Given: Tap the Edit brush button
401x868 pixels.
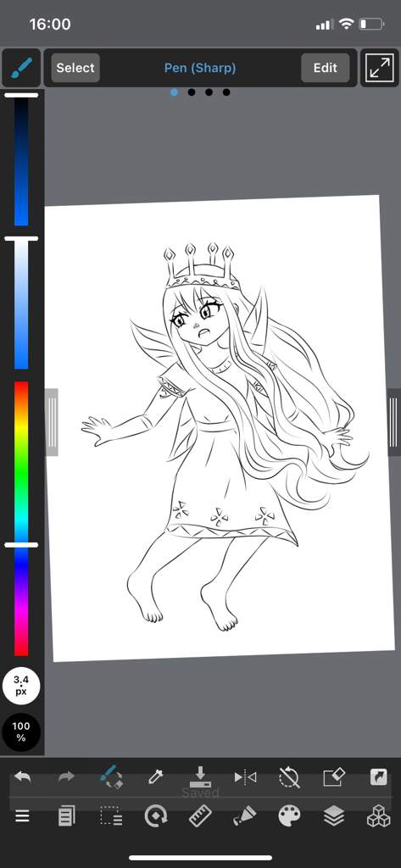Looking at the screenshot, I should (325, 68).
